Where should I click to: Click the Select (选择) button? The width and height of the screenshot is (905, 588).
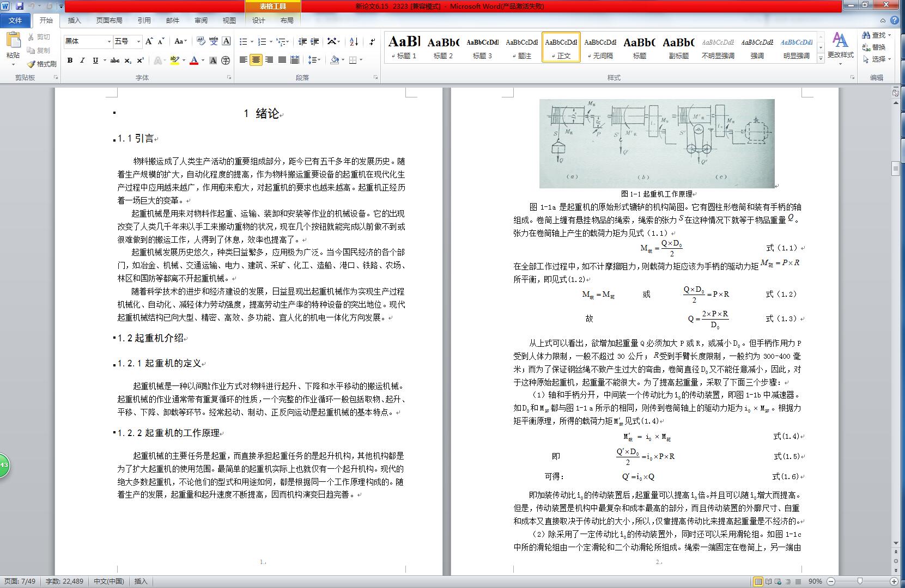click(877, 59)
